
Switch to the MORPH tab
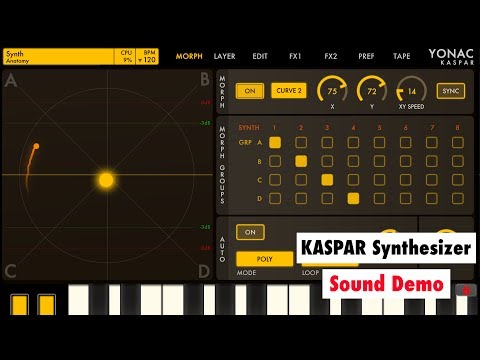[x=189, y=56]
